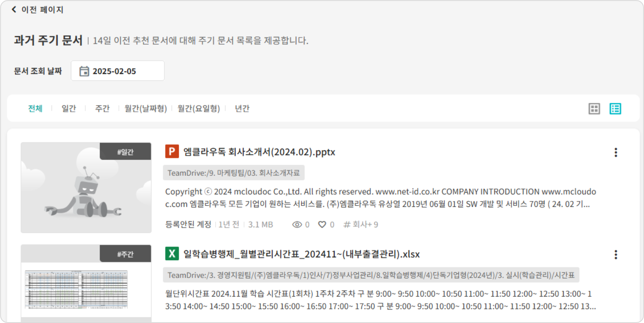Click the back arrow for previous page
The image size is (644, 323).
14,9
